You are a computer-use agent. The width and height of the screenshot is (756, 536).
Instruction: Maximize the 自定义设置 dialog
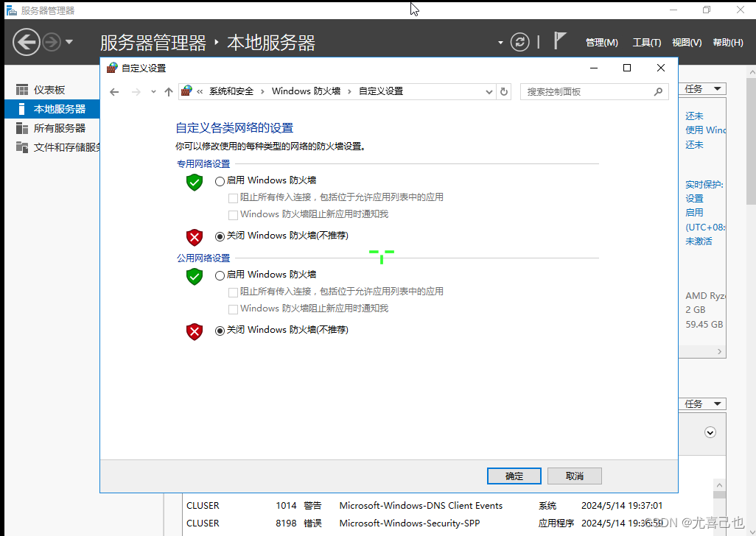click(627, 68)
